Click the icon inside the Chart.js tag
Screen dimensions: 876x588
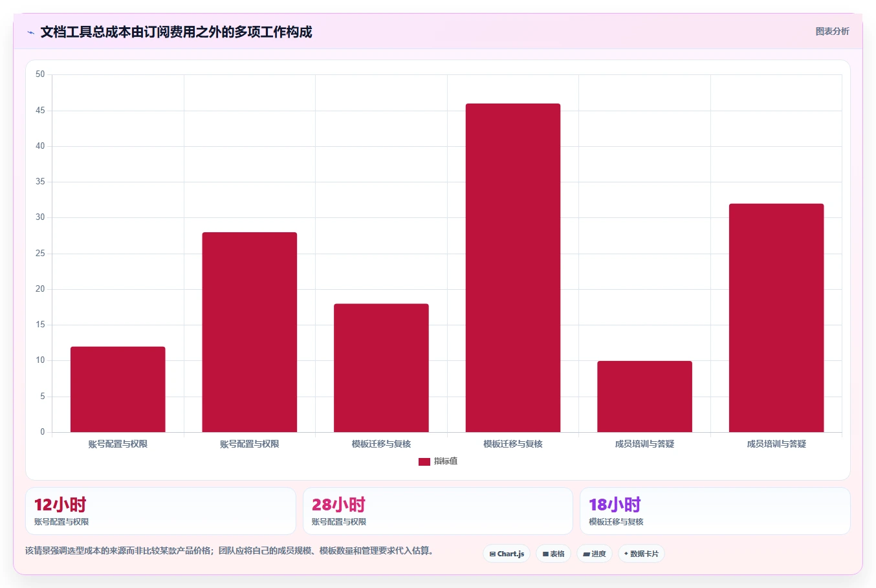[492, 554]
